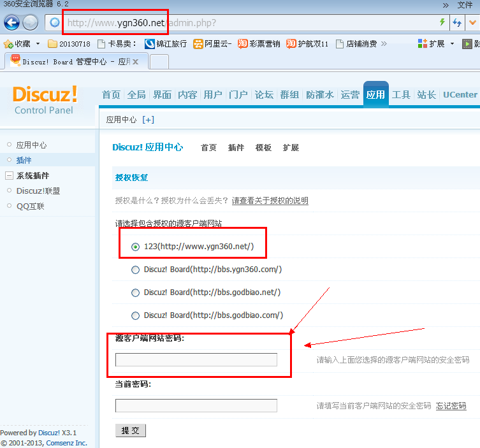Screen dimensions: 480x448
Task: Click the Discuz! 应用中心 heading link
Action: [x=147, y=147]
